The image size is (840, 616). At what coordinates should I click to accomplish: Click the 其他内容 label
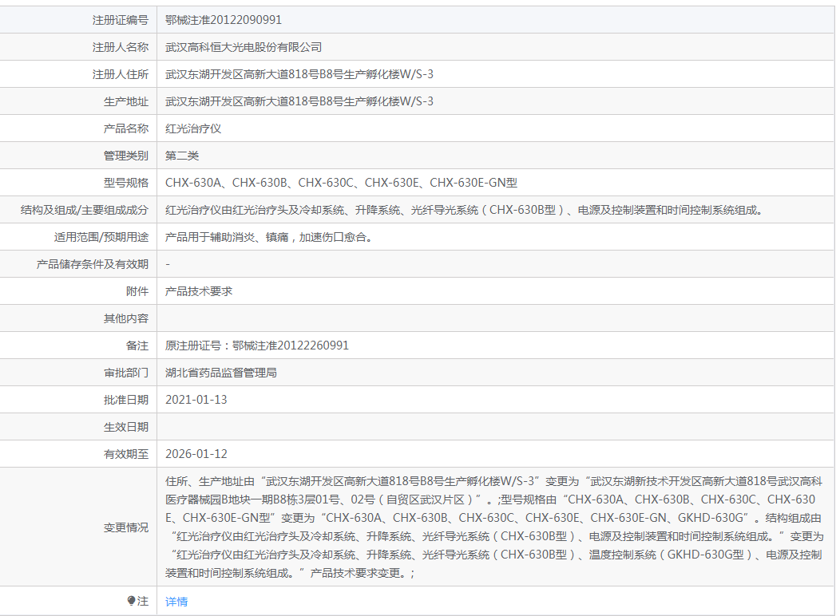click(x=126, y=318)
